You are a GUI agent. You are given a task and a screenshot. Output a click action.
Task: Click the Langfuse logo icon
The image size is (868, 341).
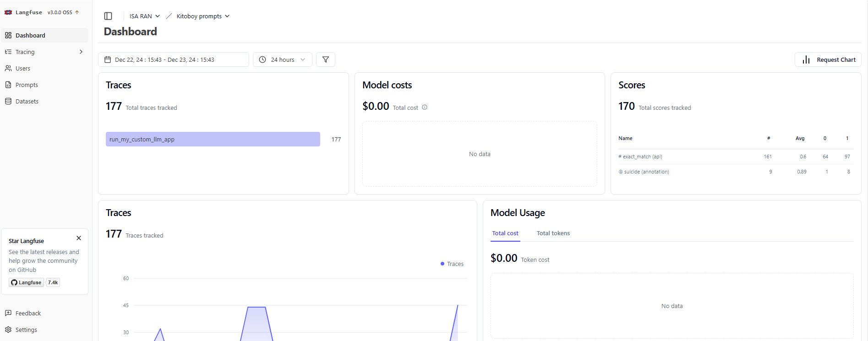(x=8, y=12)
